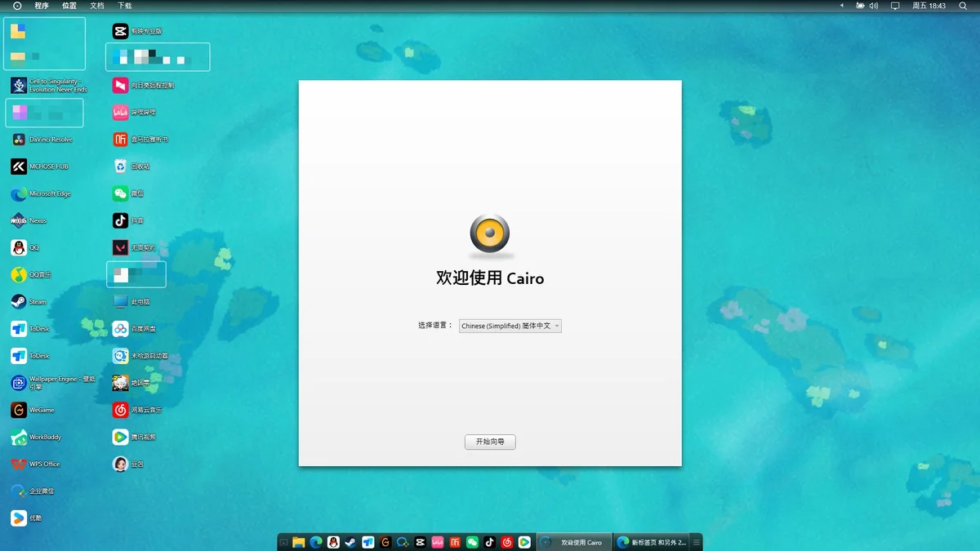Open the 位置 menu in the top bar
The image size is (980, 551).
[x=69, y=6]
